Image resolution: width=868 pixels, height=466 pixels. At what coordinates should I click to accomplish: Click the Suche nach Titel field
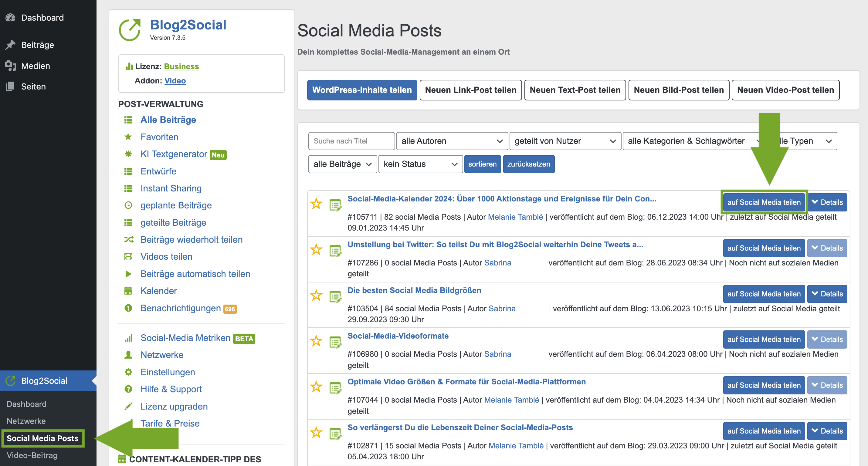point(351,141)
